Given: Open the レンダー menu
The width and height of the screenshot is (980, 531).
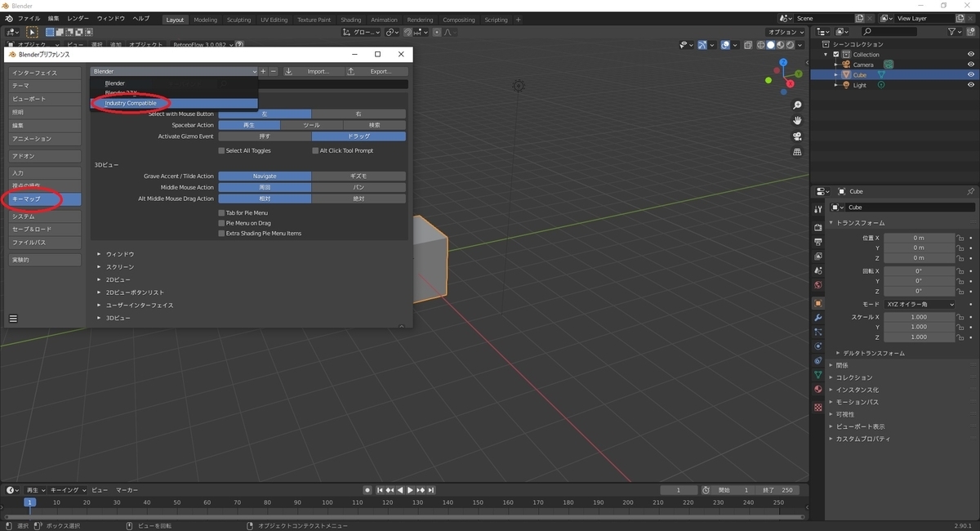Looking at the screenshot, I should 78,18.
